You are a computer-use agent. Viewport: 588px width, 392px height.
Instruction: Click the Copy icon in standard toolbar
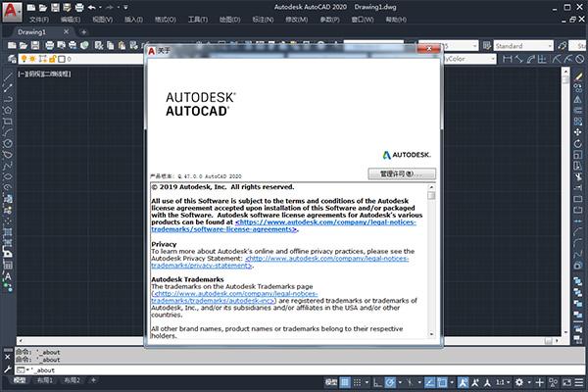110,45
